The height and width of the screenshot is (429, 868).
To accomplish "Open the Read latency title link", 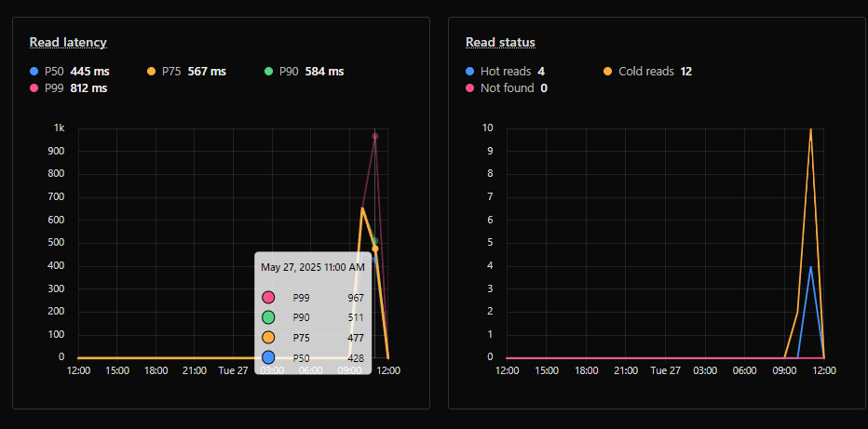I will click(68, 43).
